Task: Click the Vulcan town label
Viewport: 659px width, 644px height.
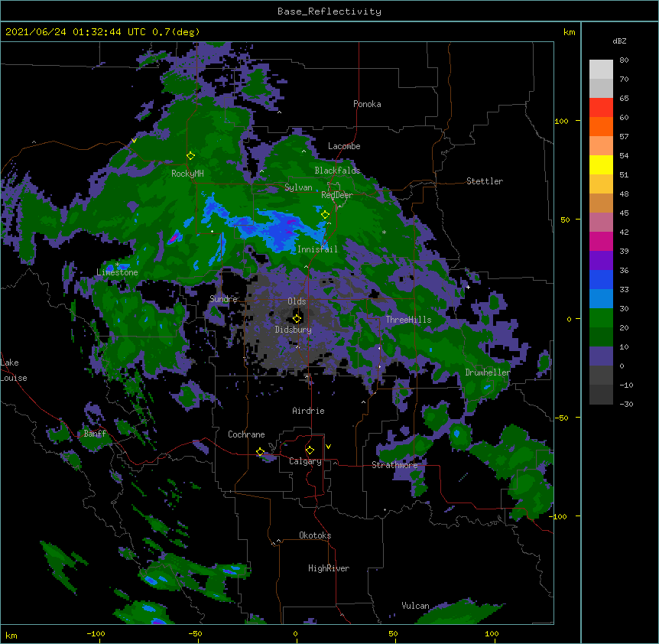Action: point(415,606)
